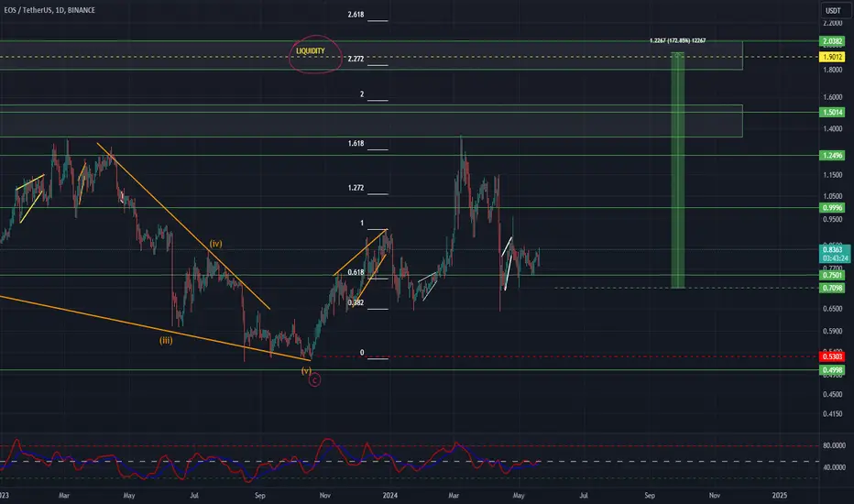Viewport: 854px width, 504px height.
Task: Click the 1.2267 (172.85%) measurement label
Action: [677, 41]
